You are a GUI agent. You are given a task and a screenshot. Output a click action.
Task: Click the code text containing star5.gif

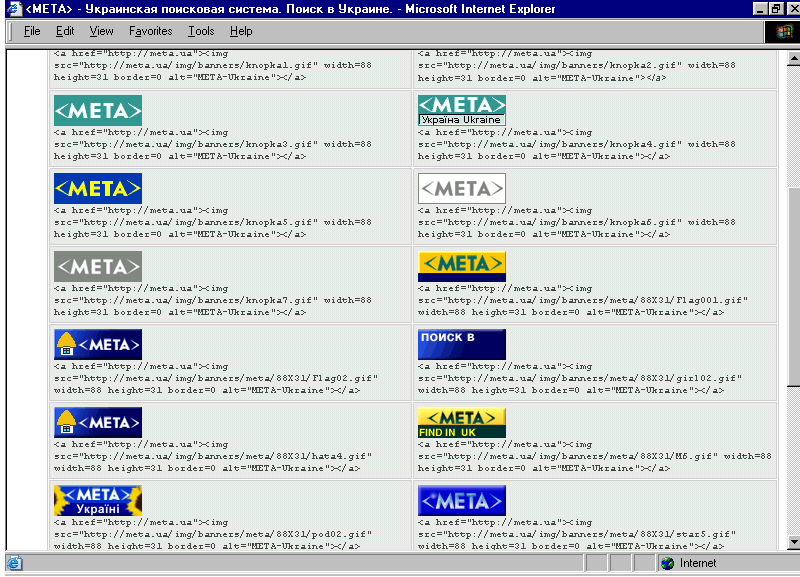click(x=577, y=535)
